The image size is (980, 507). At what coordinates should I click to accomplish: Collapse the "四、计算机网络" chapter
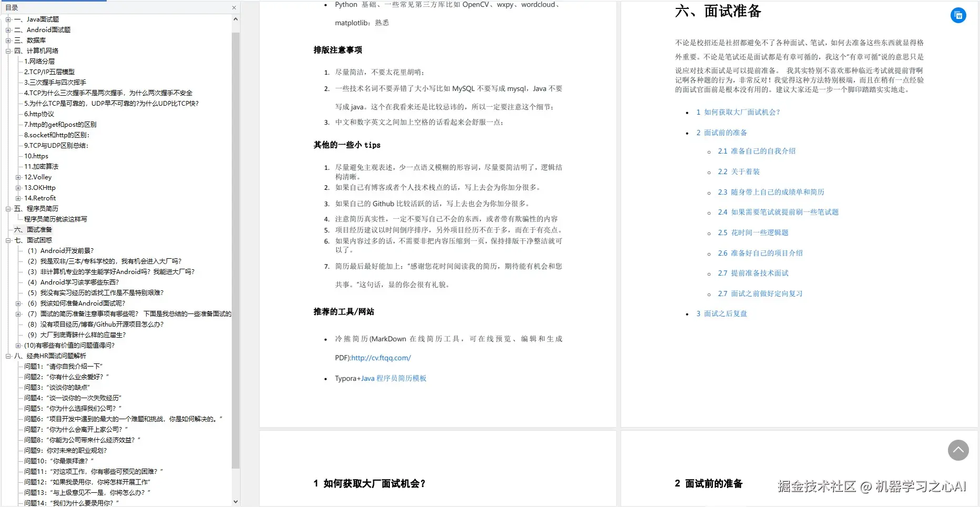8,50
